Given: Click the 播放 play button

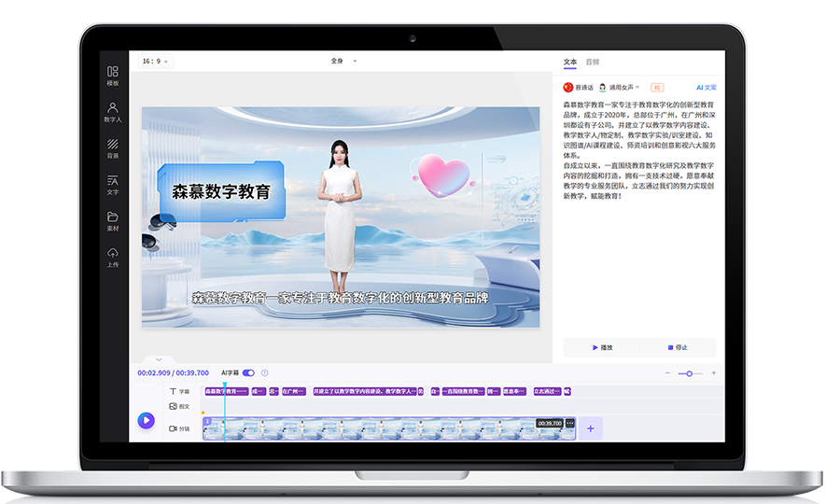Looking at the screenshot, I should click(x=602, y=347).
